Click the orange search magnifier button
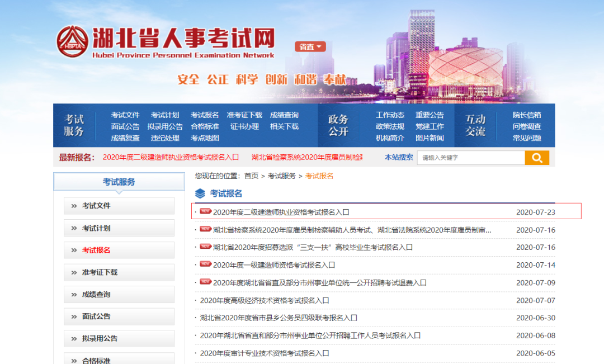Image resolution: width=604 pixels, height=364 pixels. (x=537, y=158)
